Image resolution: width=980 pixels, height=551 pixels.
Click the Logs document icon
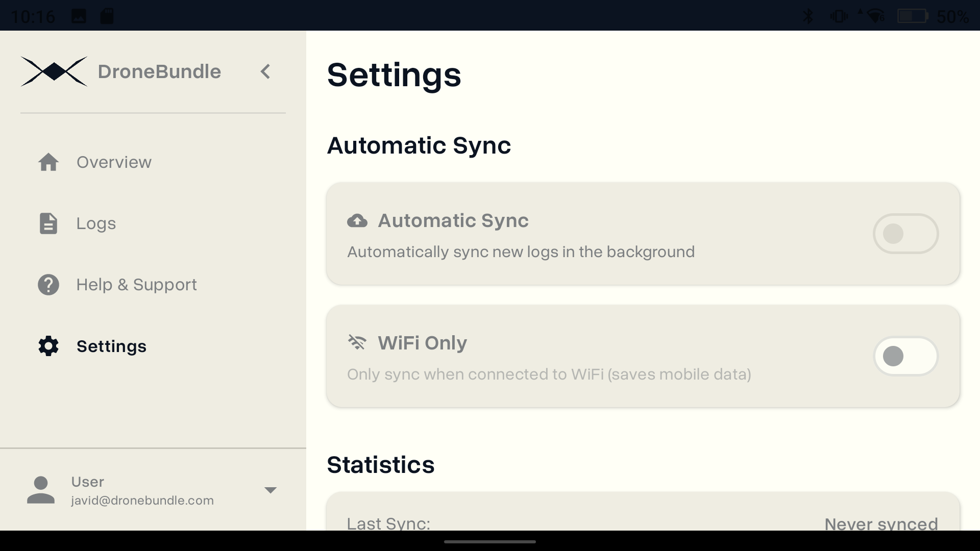48,223
